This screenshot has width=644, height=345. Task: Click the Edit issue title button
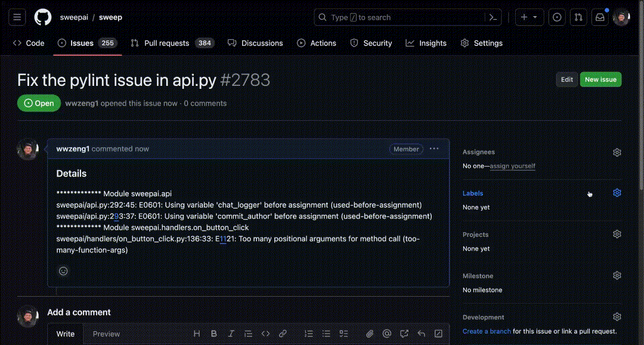click(x=567, y=79)
